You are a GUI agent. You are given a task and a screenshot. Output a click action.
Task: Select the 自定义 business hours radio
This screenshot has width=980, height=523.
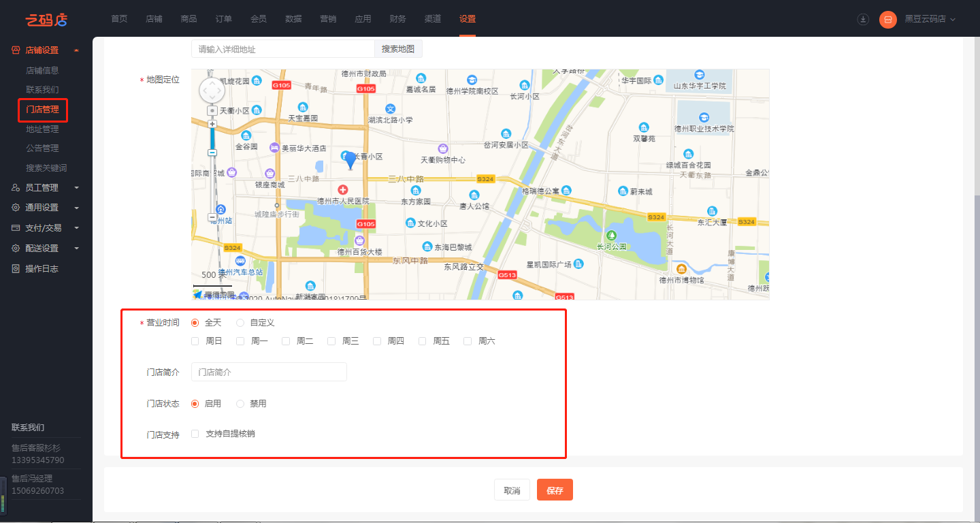[240, 323]
